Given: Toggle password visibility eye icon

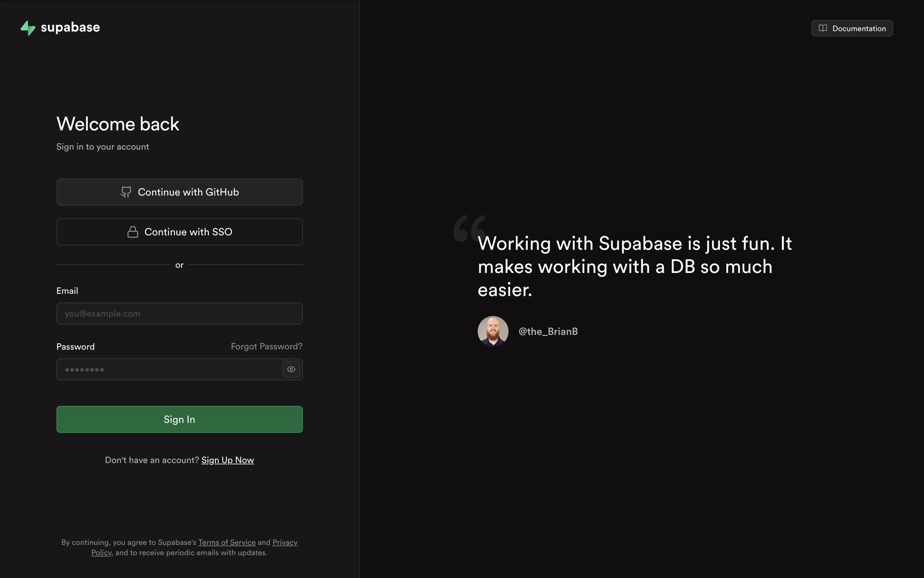Looking at the screenshot, I should [291, 369].
